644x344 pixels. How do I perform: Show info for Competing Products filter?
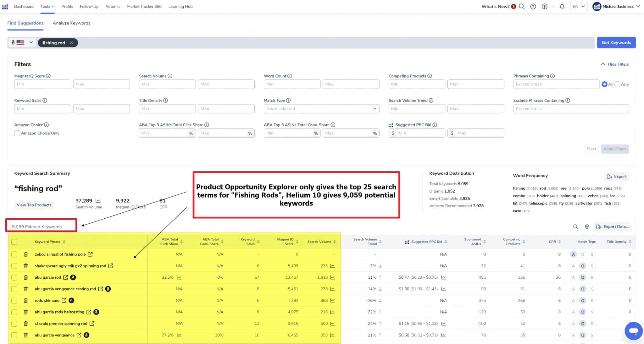click(430, 76)
